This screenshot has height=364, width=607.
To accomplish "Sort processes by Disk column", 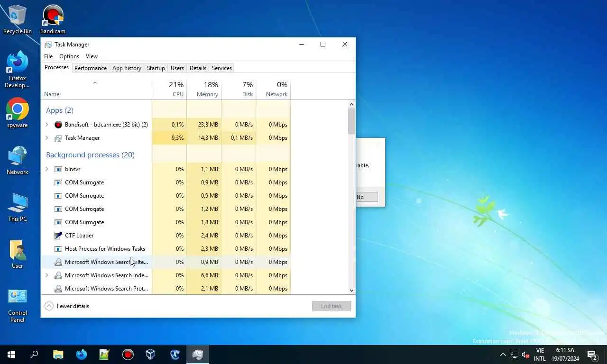I will 239,89.
